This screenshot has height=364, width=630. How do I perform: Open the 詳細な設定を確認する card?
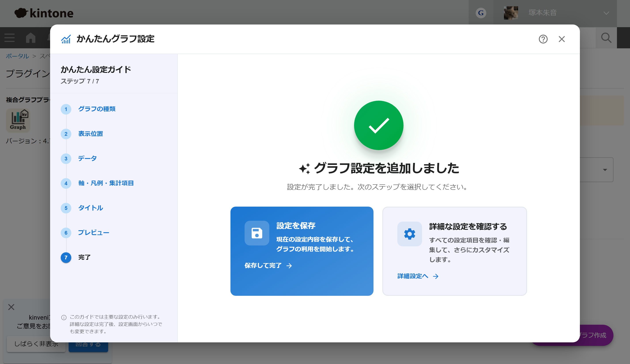pyautogui.click(x=455, y=251)
